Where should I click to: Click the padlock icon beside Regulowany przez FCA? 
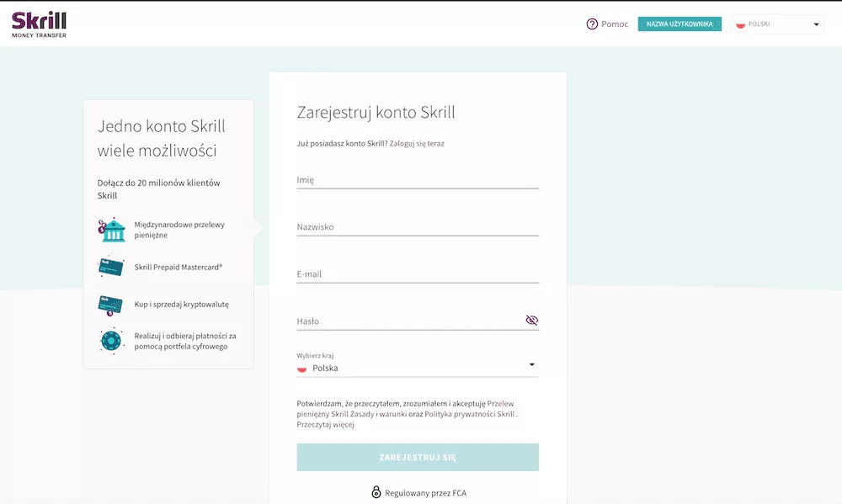(x=376, y=492)
